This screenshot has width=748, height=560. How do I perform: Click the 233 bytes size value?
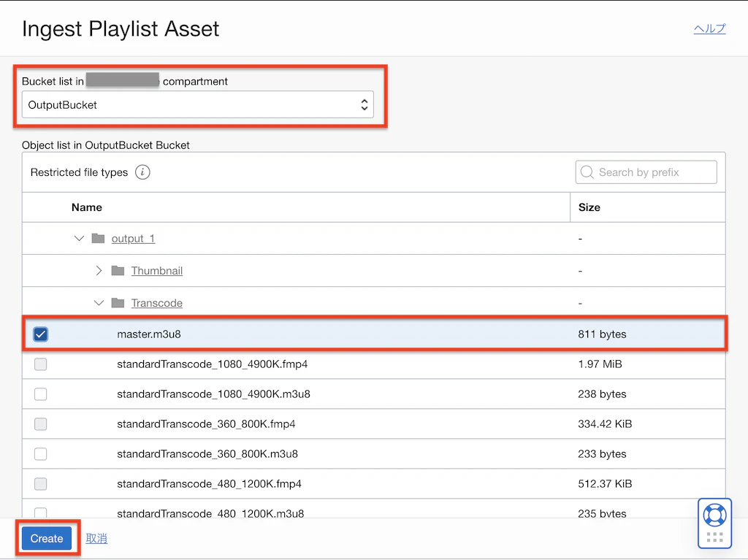[x=602, y=454]
